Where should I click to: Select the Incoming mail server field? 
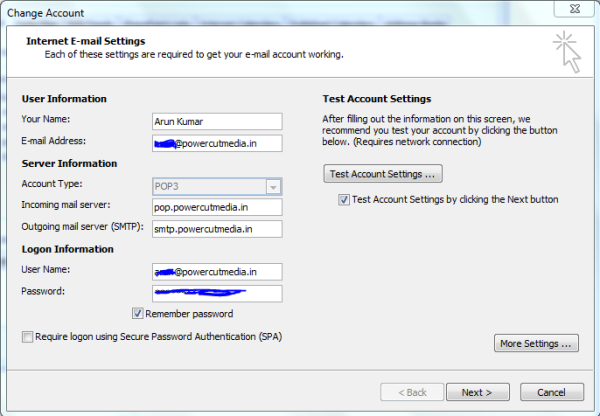(216, 207)
